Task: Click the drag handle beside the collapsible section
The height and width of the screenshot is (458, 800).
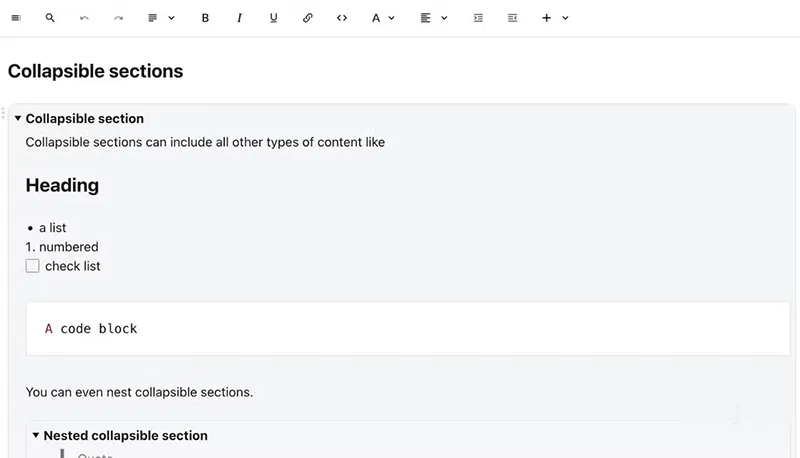Action: 4,113
